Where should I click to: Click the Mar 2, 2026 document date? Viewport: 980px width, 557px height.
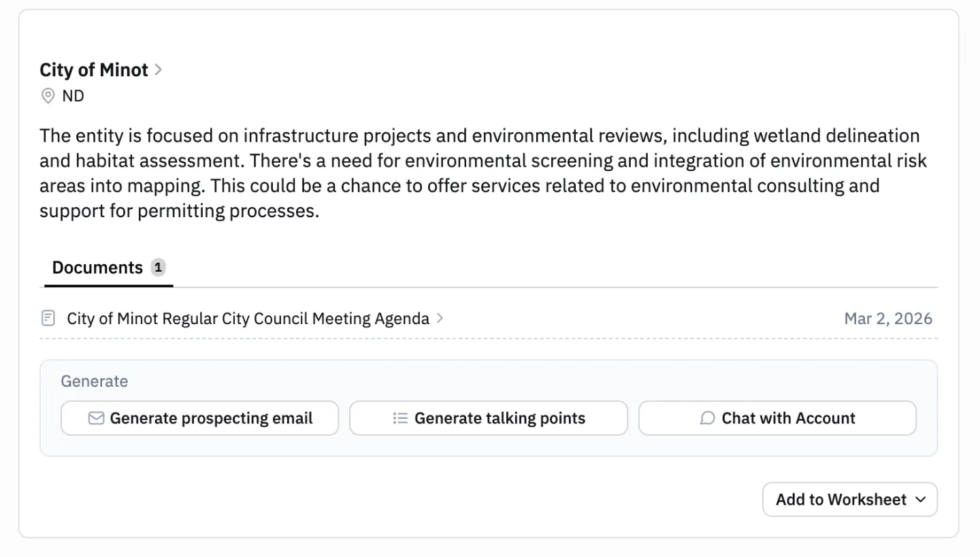(x=888, y=319)
